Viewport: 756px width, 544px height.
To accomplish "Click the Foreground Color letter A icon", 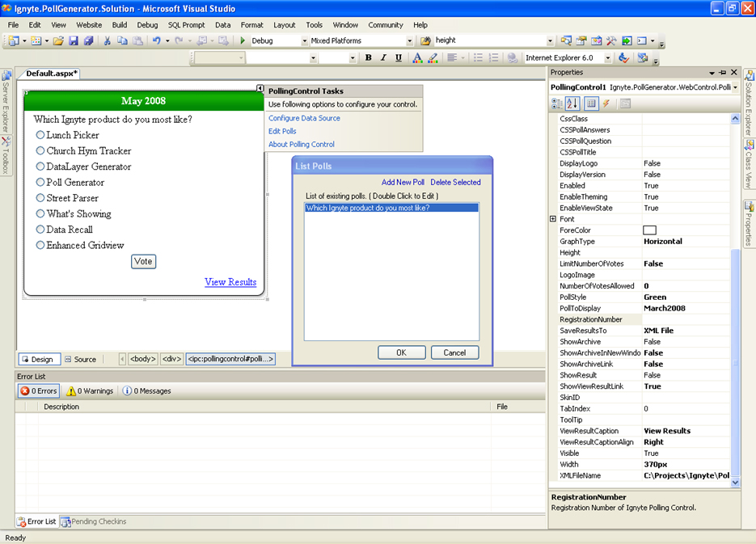I will (417, 58).
